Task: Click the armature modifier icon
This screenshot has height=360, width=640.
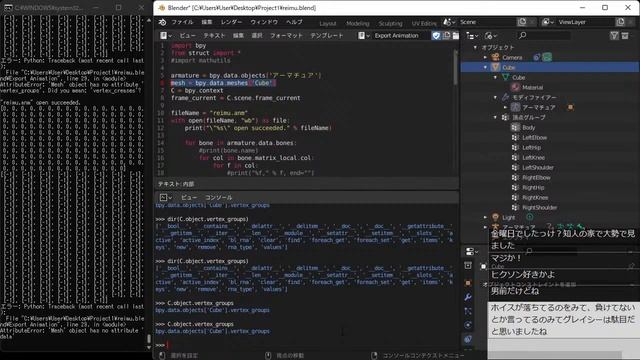Action: click(516, 107)
